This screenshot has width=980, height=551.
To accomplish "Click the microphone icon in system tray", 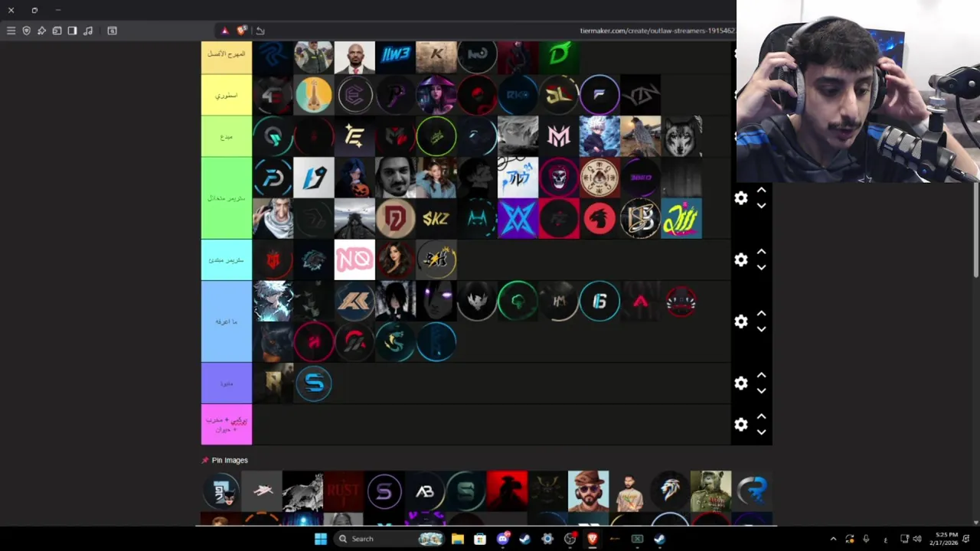I will coord(866,539).
